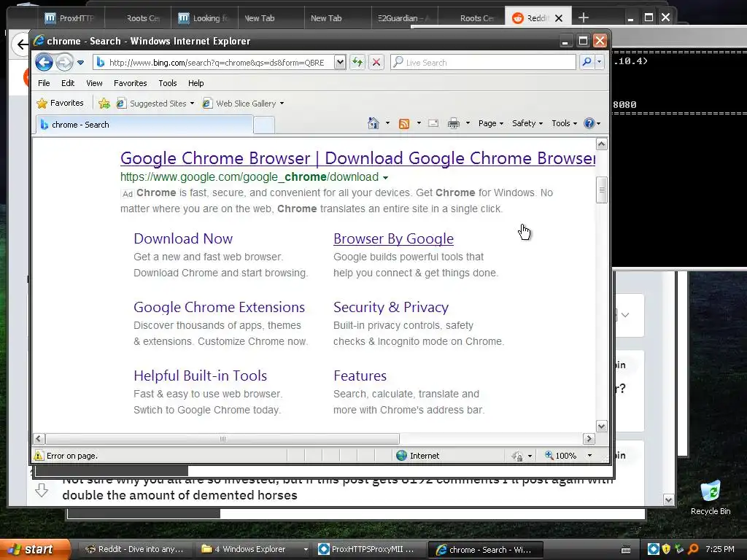Click the Protected Mode lock icon in status bar
Image resolution: width=747 pixels, height=560 pixels.
coord(518,456)
